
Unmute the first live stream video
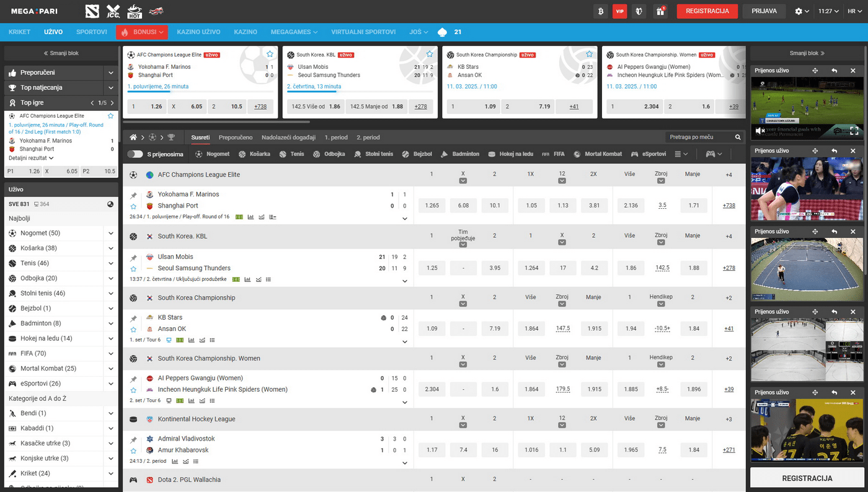(760, 131)
